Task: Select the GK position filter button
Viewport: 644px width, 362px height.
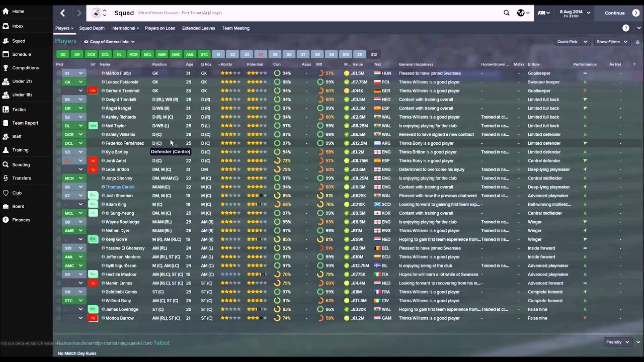Action: (x=63, y=54)
